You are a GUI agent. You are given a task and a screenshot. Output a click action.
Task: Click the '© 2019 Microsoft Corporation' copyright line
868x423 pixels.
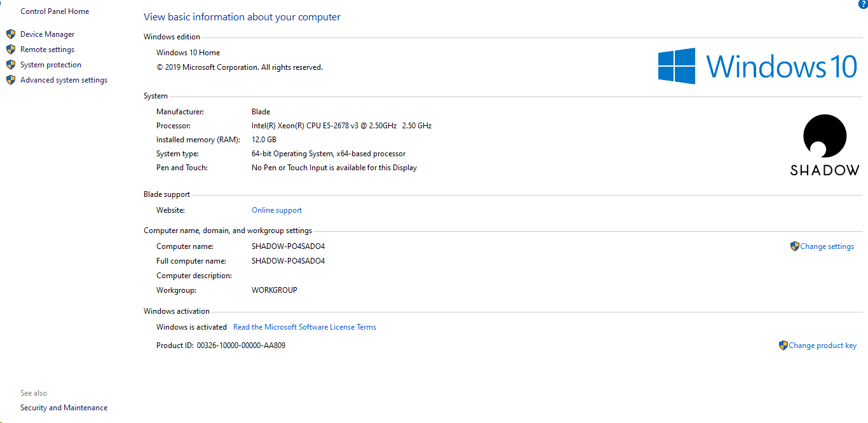click(x=240, y=67)
